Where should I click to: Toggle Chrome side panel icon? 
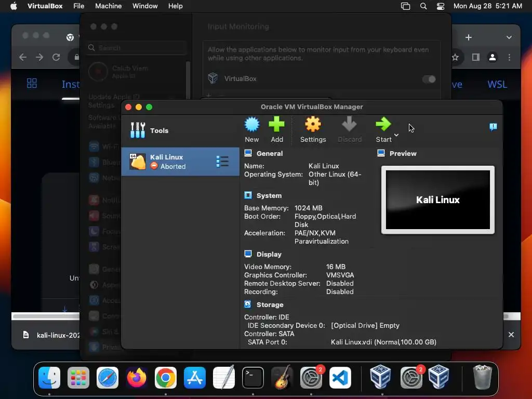pyautogui.click(x=476, y=57)
